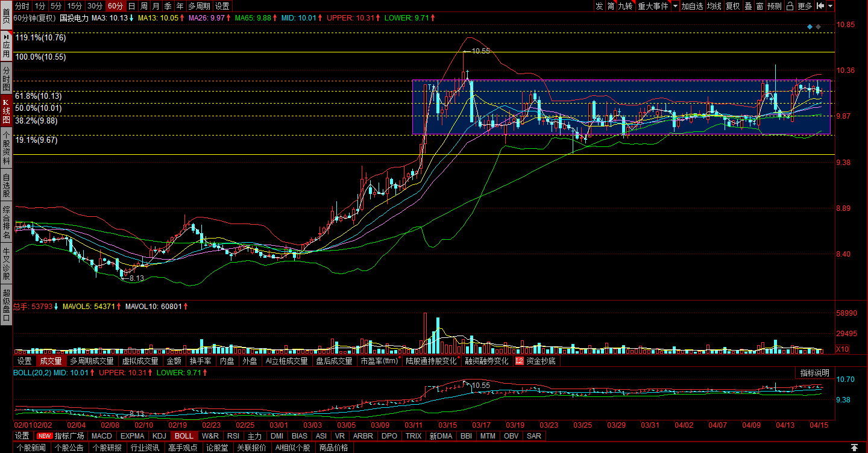Select the 市盈率(ttm) indicator tab

point(380,361)
